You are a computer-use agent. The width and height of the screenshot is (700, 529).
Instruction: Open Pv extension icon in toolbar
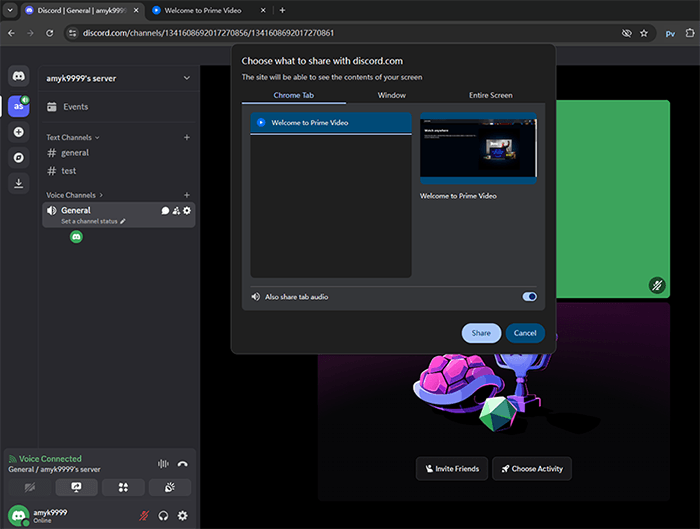coord(670,33)
